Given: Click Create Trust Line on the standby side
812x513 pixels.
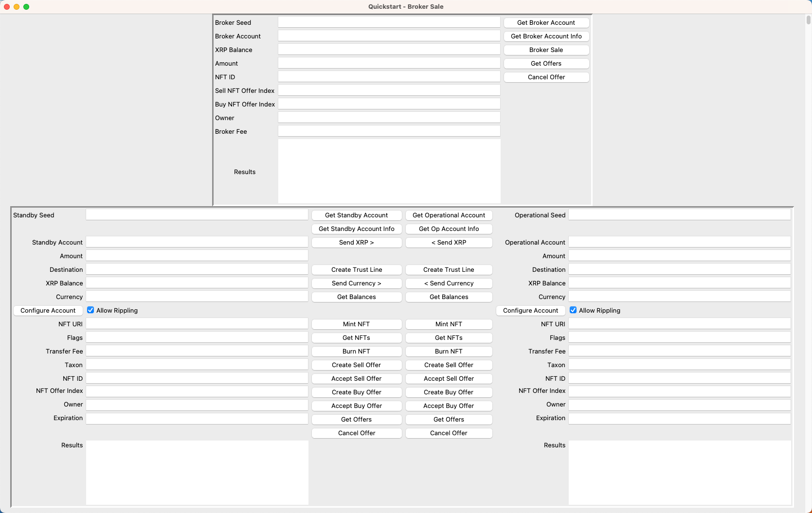Looking at the screenshot, I should click(357, 269).
